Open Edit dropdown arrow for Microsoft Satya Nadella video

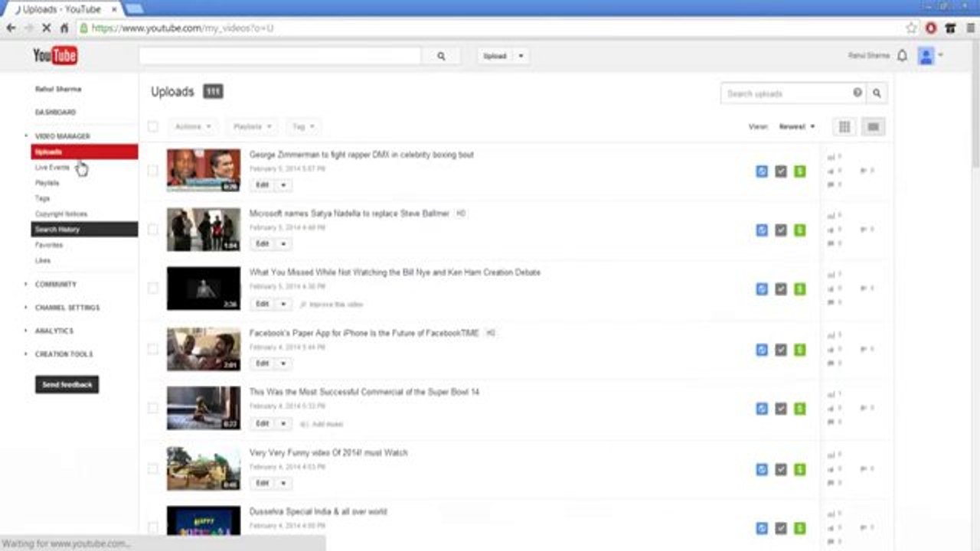coord(283,243)
